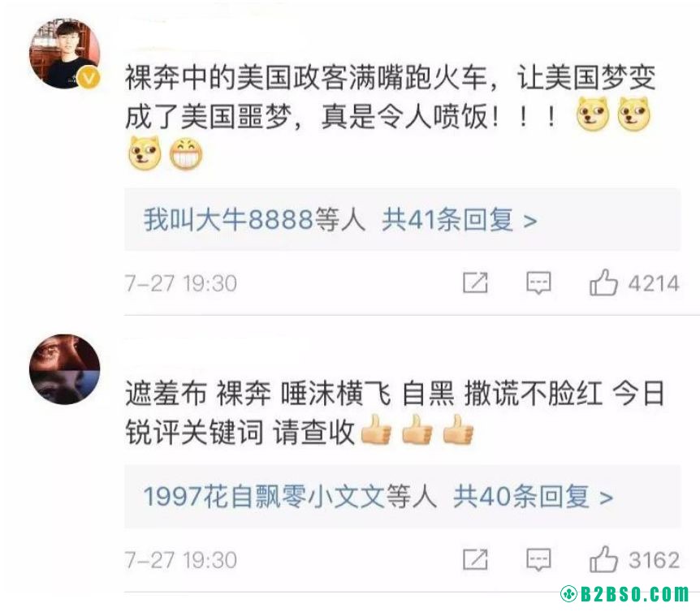The height and width of the screenshot is (612, 700).
Task: Click first comment's 7-27 19:30 timestamp
Action: pos(181,284)
